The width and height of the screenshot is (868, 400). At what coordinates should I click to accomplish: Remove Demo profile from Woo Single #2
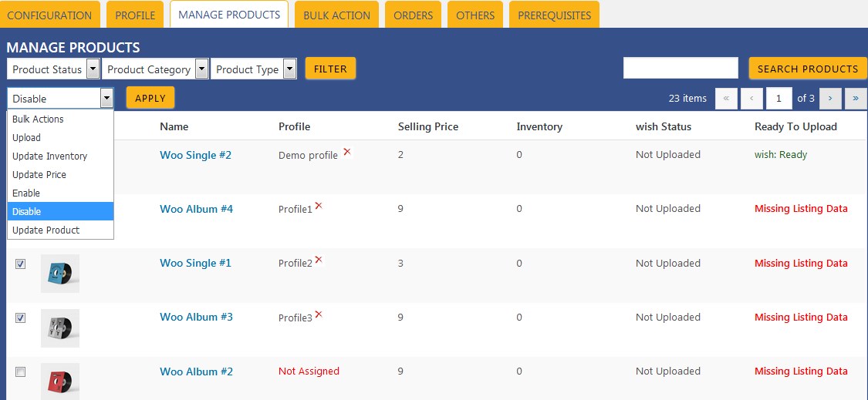(347, 152)
